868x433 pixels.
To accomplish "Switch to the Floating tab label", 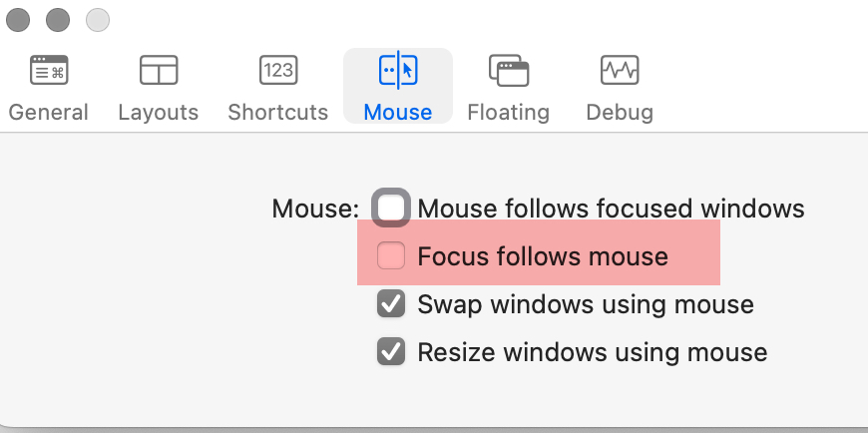I will [x=508, y=113].
